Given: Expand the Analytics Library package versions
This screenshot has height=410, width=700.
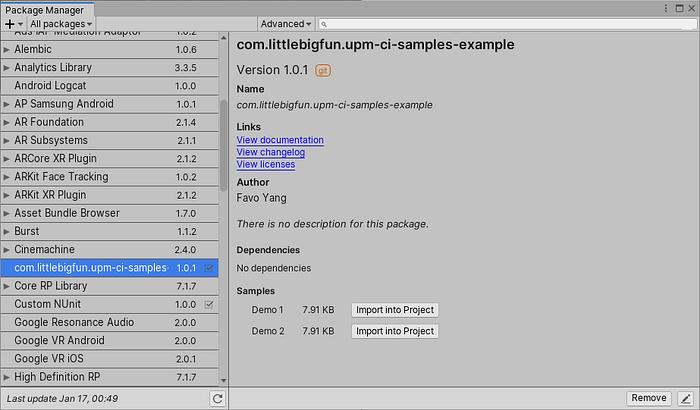Looking at the screenshot, I should [x=6, y=68].
